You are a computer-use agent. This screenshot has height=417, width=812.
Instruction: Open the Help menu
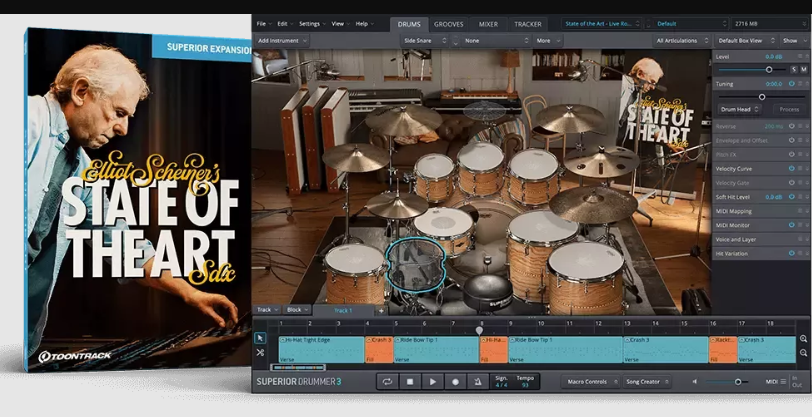click(x=364, y=24)
